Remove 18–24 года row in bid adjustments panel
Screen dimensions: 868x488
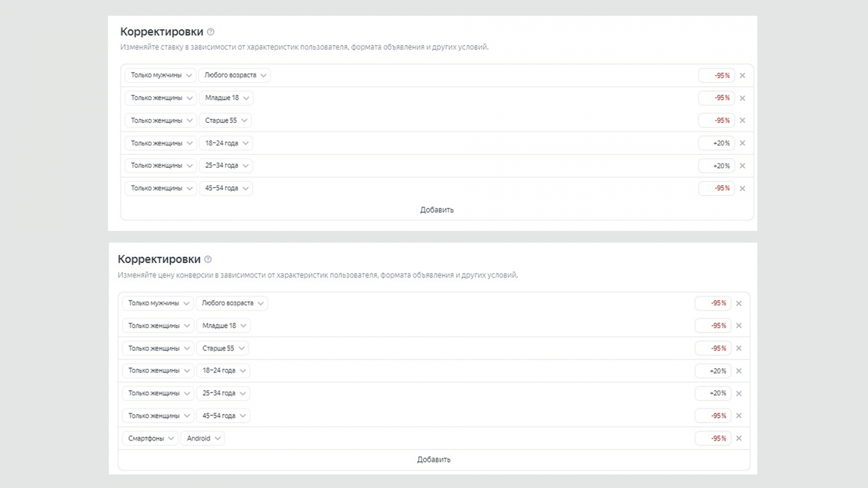click(743, 143)
